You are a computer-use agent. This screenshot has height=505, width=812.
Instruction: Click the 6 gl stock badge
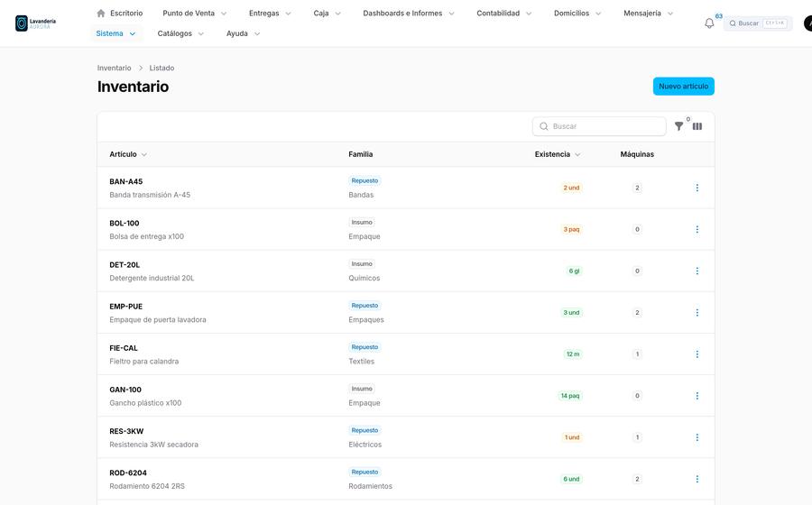click(575, 271)
